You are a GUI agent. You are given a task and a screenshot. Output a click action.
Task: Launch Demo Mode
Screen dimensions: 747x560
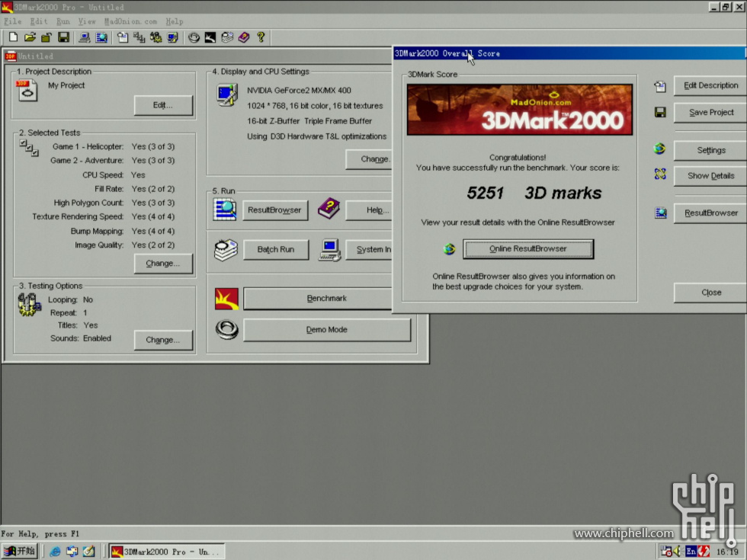click(x=327, y=329)
